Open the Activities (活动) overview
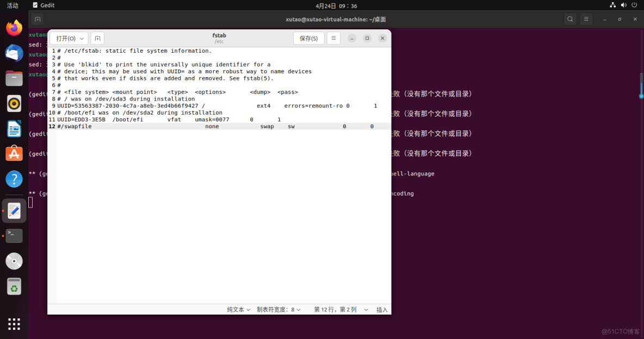Screen dimensions: 644x339 click(13, 5)
